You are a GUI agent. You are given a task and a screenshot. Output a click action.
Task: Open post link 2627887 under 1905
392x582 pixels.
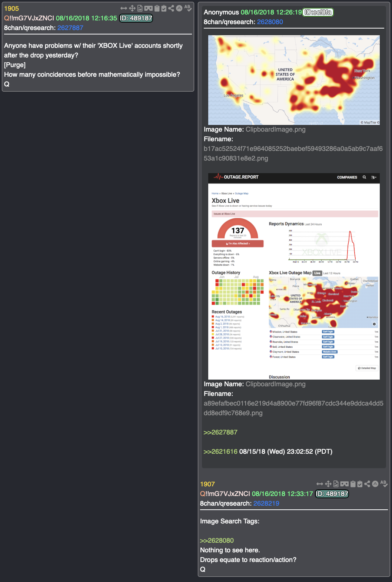[x=70, y=28]
